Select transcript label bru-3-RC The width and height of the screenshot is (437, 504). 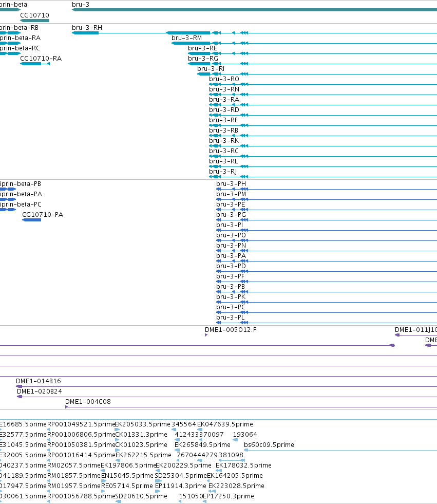click(224, 151)
